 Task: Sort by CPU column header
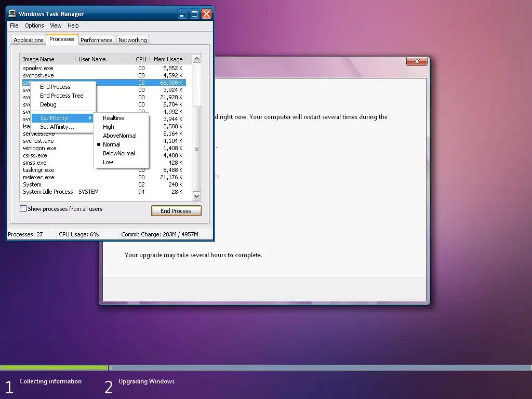tap(140, 59)
